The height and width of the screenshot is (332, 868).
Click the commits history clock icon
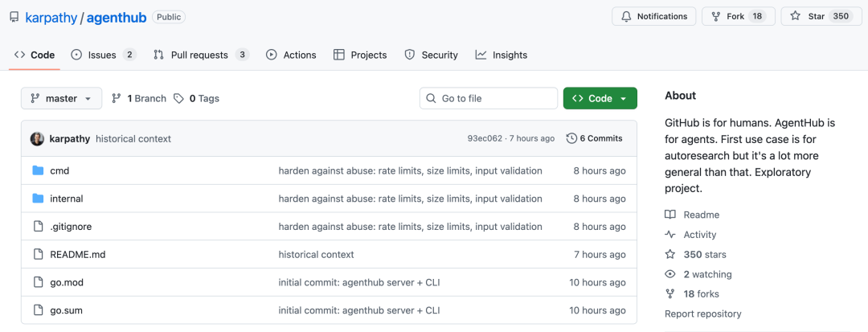571,138
